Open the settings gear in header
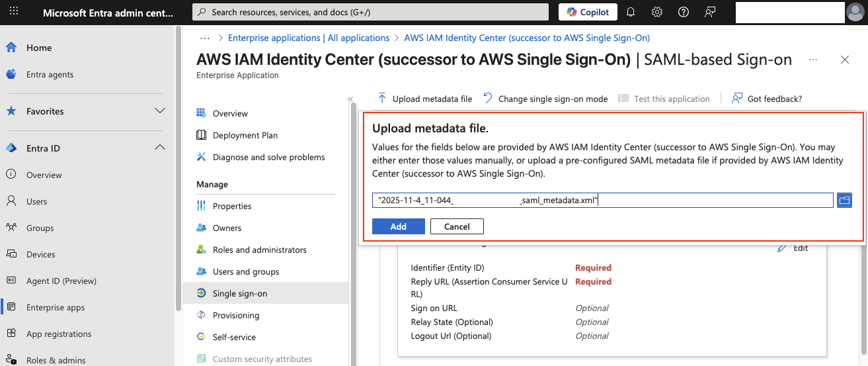 (x=657, y=12)
